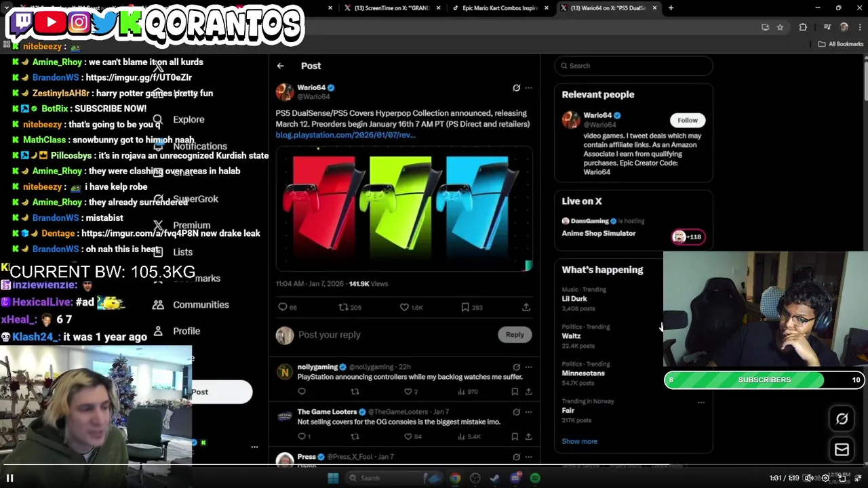The height and width of the screenshot is (488, 868).
Task: Like nollygaming's comment
Action: tap(408, 391)
